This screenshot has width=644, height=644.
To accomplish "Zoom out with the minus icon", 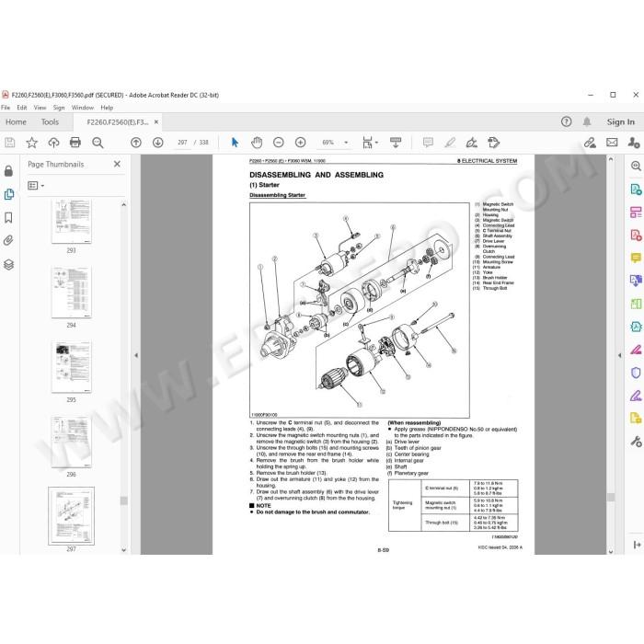I will point(279,143).
